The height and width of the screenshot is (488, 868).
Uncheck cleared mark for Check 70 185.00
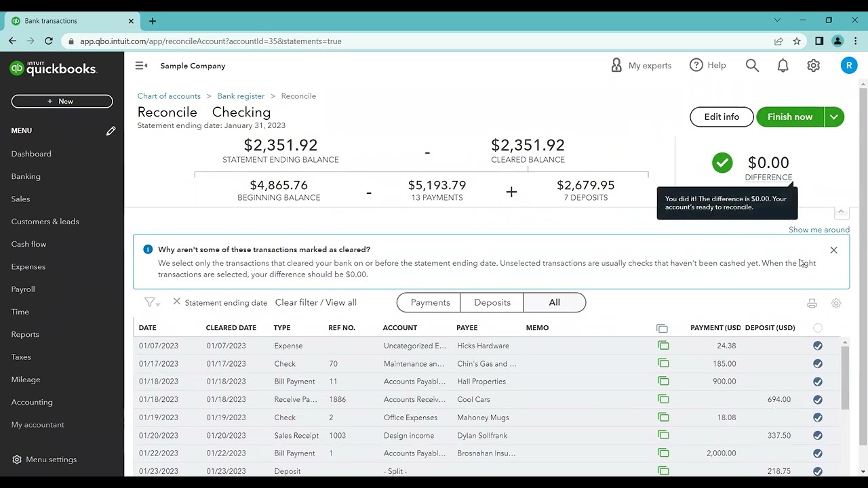[x=818, y=363]
